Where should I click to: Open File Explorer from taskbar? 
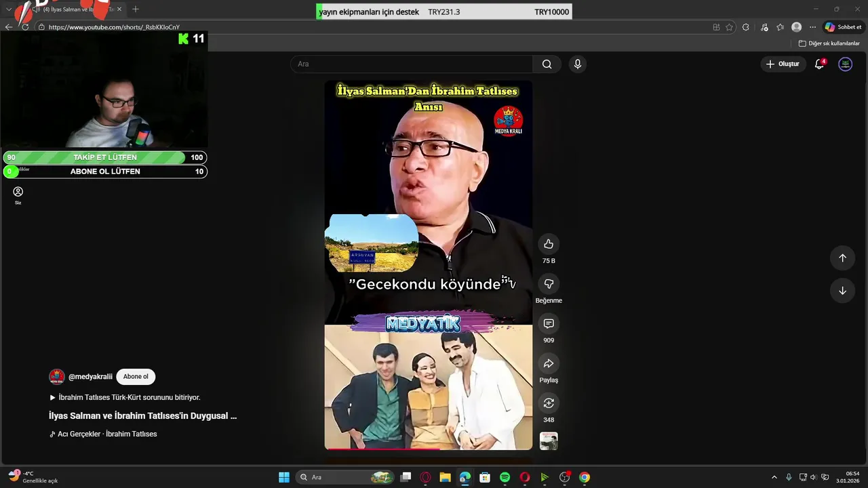point(445,477)
